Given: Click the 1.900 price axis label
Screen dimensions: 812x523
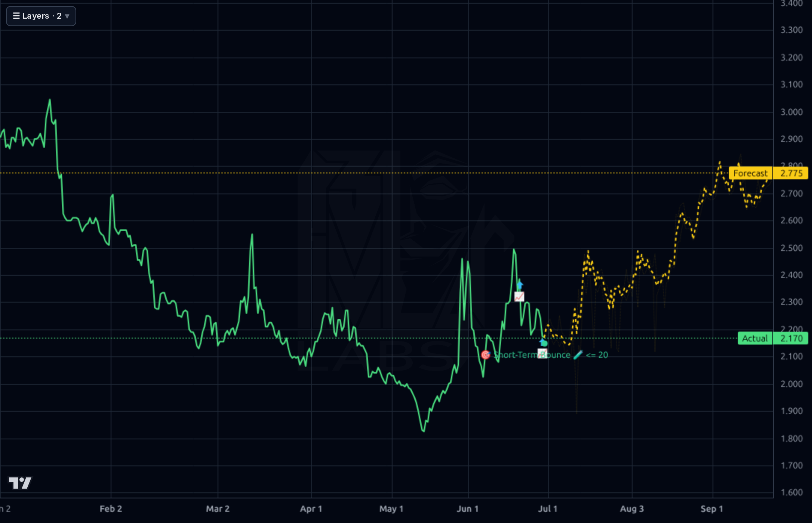Looking at the screenshot, I should pos(792,411).
